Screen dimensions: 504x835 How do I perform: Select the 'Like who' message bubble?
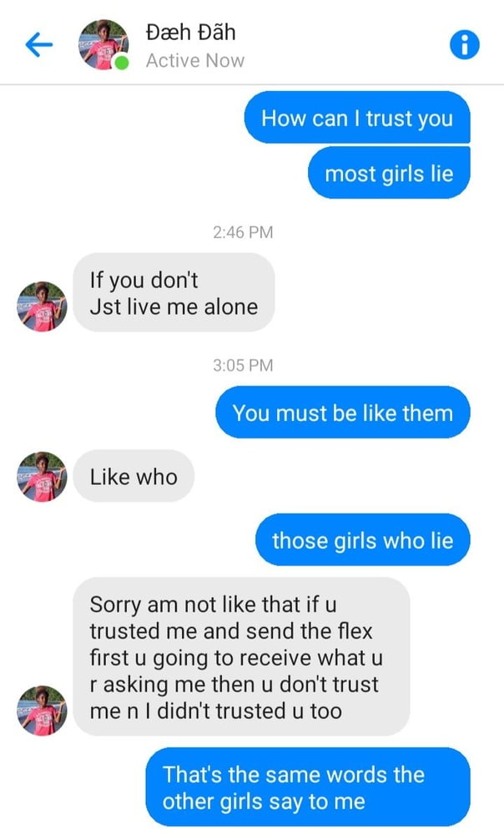134,476
